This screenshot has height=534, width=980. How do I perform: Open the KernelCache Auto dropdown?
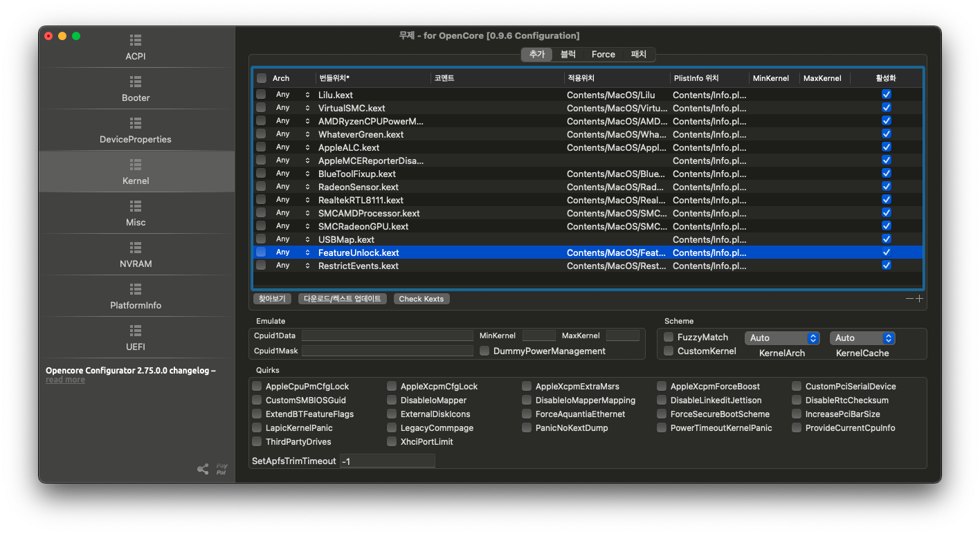[x=862, y=338]
